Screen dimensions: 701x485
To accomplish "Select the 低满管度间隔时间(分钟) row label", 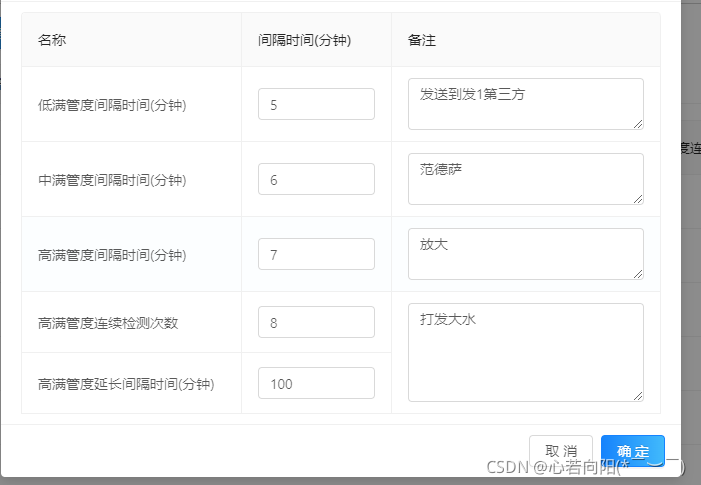I will (112, 105).
